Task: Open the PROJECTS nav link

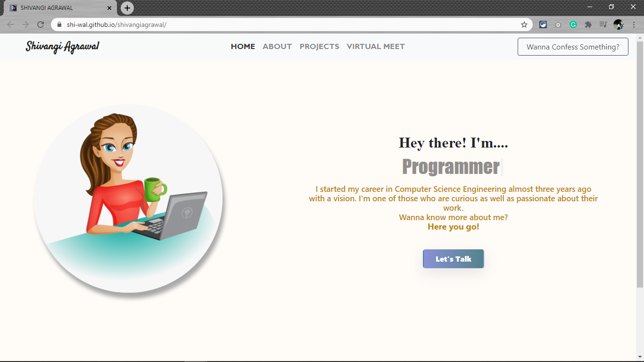Action: [319, 47]
